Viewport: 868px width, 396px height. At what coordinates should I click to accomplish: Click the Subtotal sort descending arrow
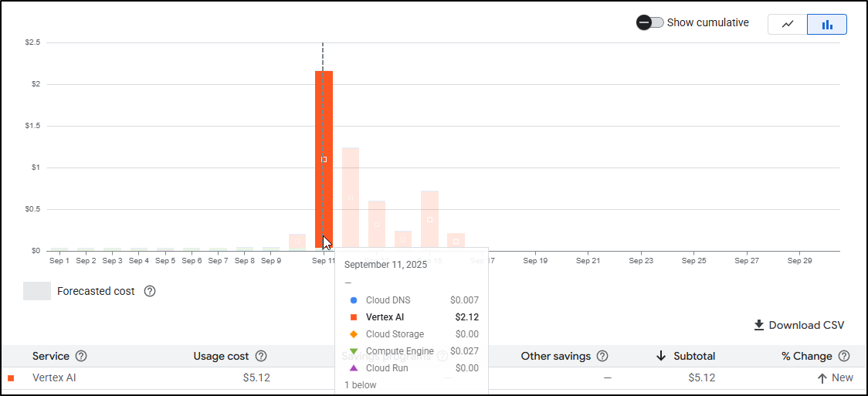(x=661, y=356)
